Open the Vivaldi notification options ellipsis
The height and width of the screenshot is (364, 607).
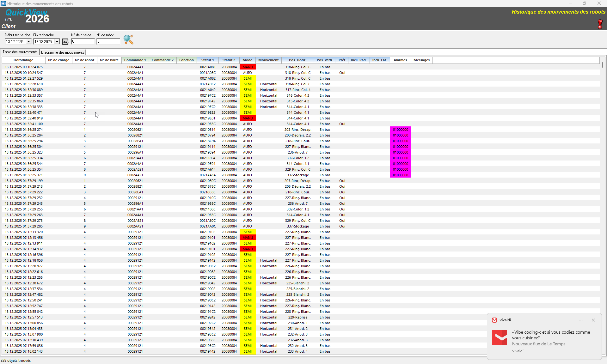click(x=581, y=320)
